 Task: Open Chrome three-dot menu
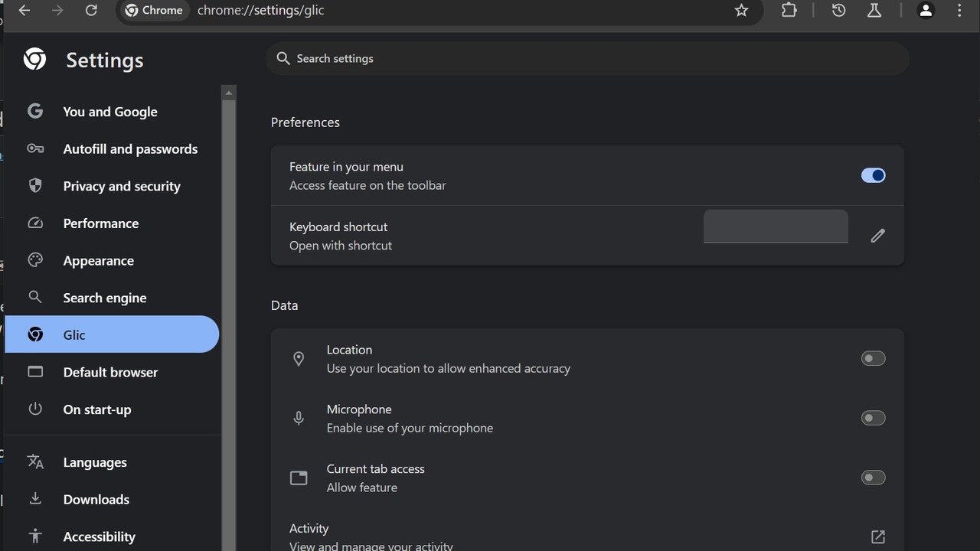click(959, 11)
